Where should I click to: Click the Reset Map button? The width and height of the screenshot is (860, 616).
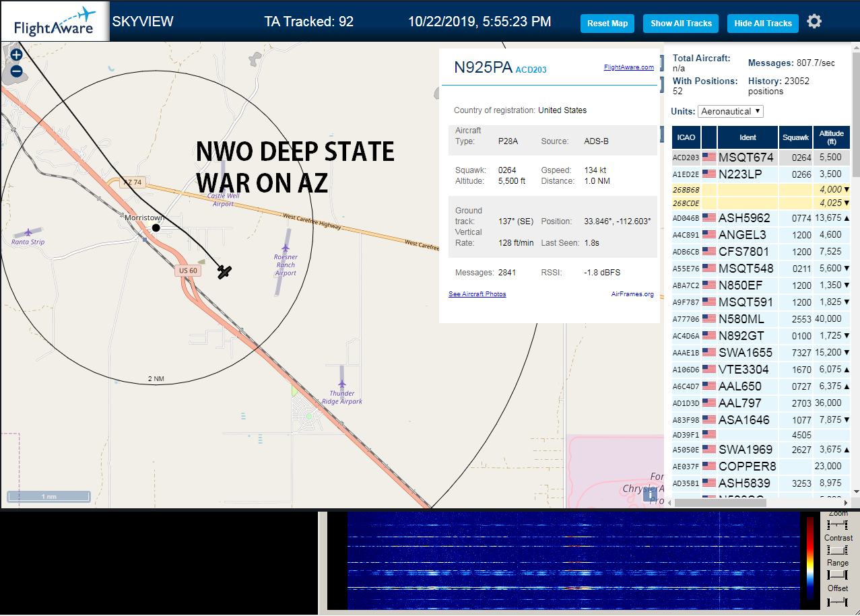pos(607,23)
